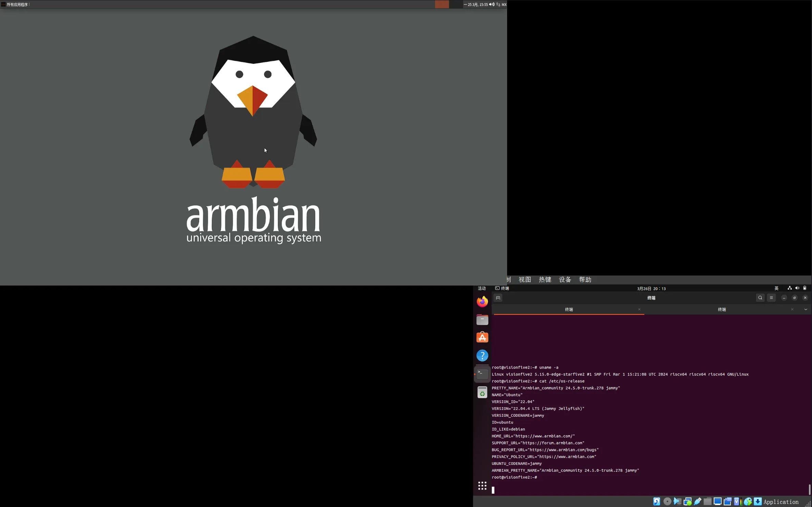Screen dimensions: 812x507
Task: Open the Trash icon in the dock
Action: point(482,392)
